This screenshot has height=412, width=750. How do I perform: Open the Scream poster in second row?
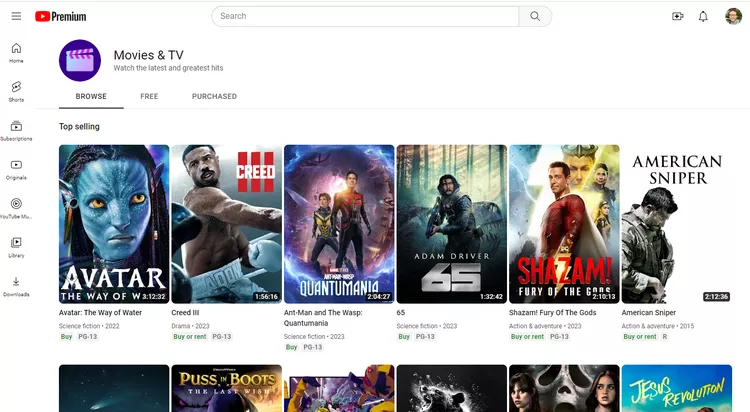[564, 388]
